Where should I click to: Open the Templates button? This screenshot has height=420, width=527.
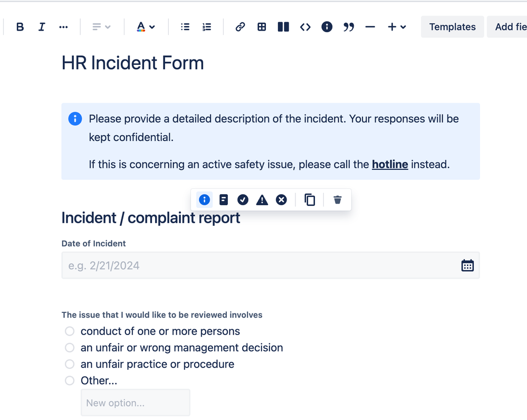click(x=453, y=27)
